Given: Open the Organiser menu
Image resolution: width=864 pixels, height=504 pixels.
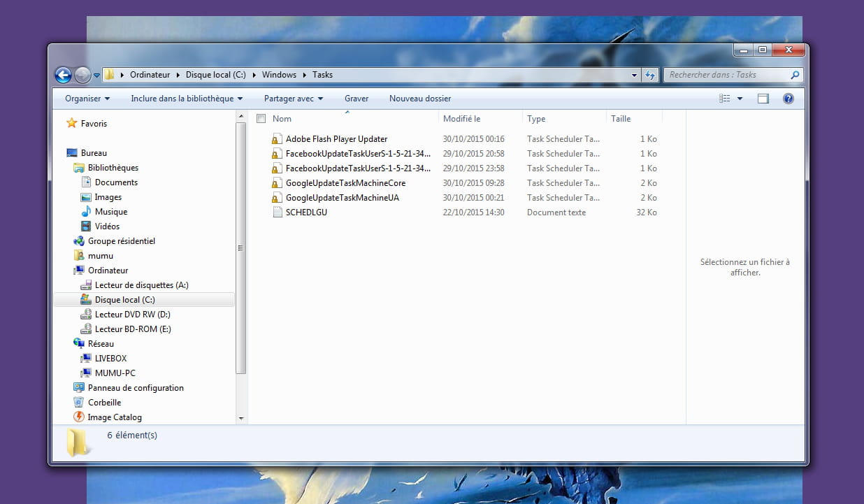Looking at the screenshot, I should pyautogui.click(x=87, y=99).
